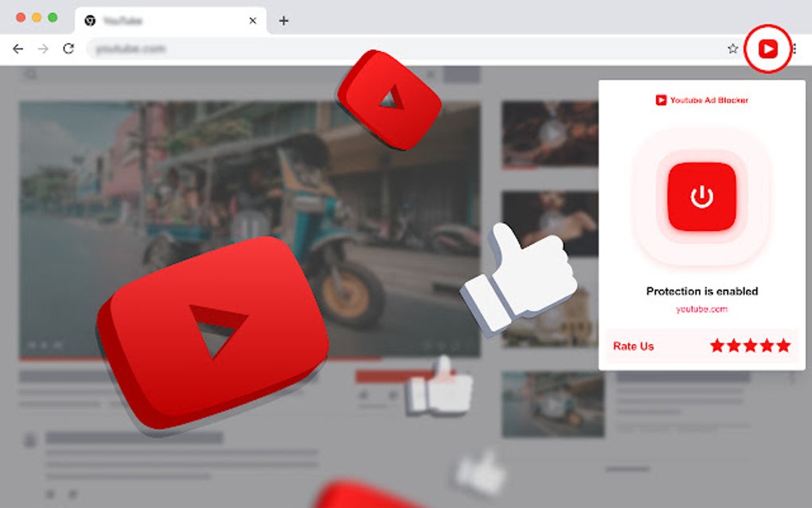
Task: Select the first rating star
Action: pyautogui.click(x=718, y=346)
